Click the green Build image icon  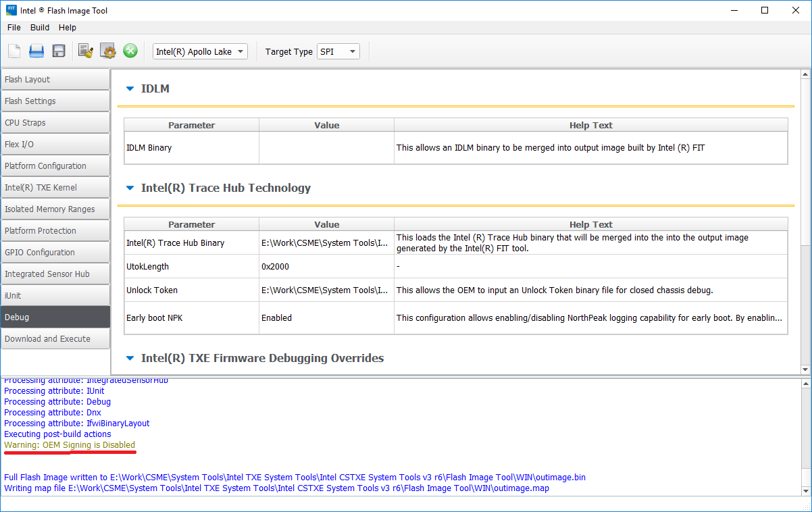[x=130, y=51]
